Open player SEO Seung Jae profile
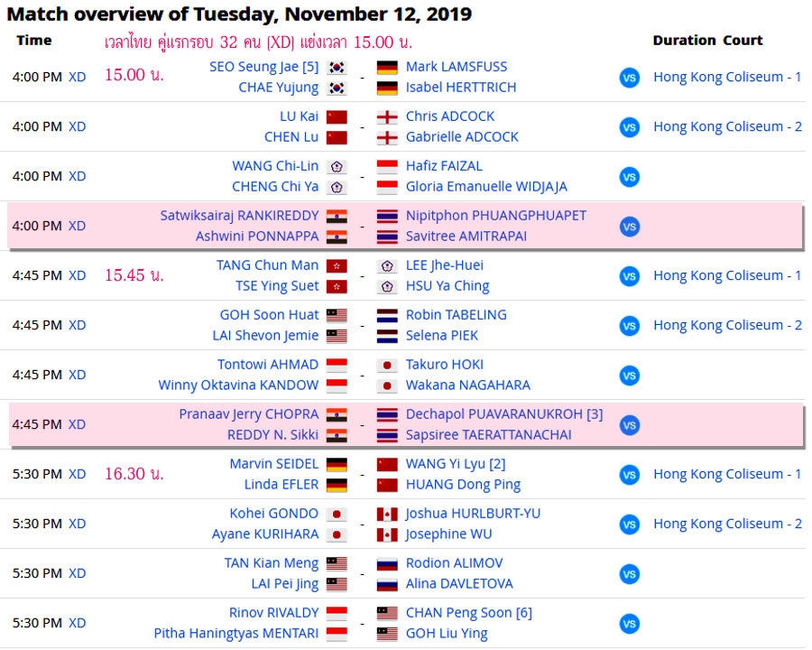The height and width of the screenshot is (650, 812). (x=255, y=67)
